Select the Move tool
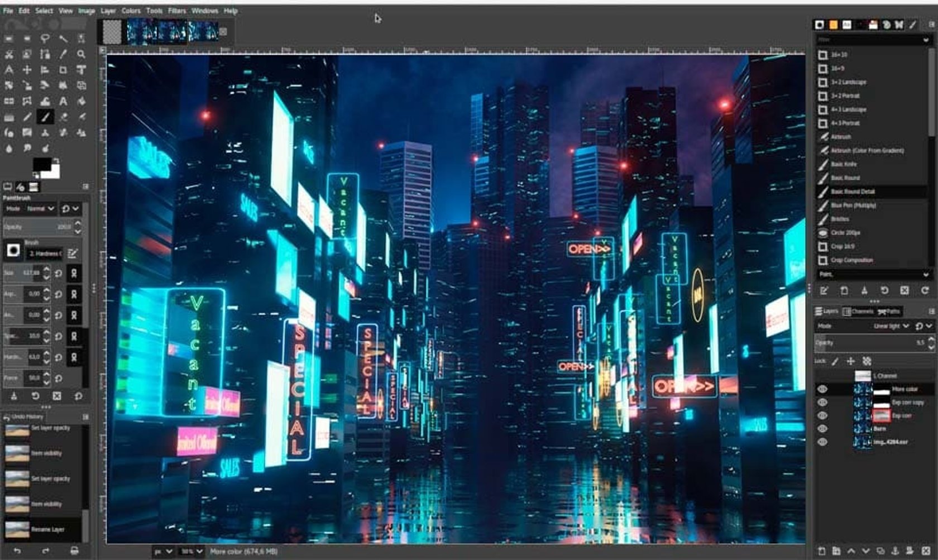 pos(27,69)
